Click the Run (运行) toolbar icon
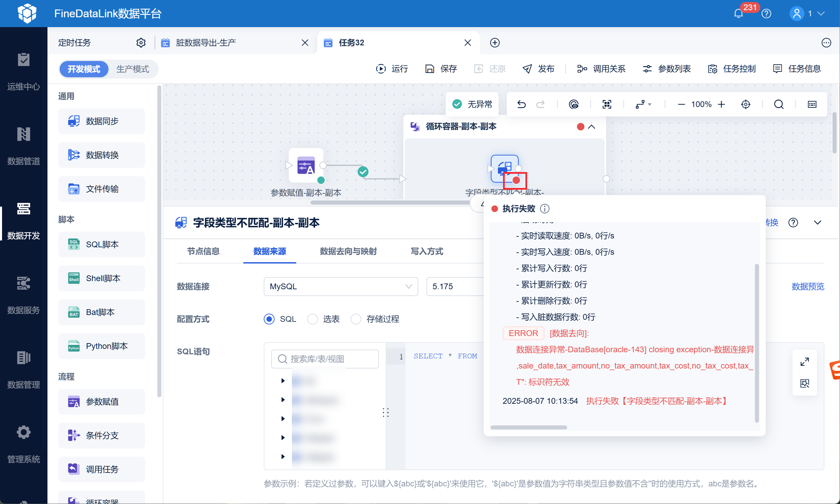 click(x=381, y=69)
